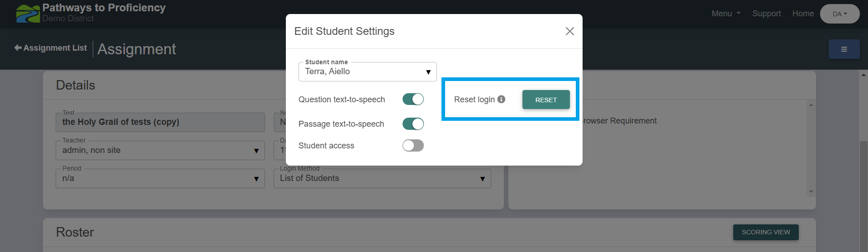The width and height of the screenshot is (868, 252).
Task: Click the page scrollbar up arrow
Action: (x=863, y=75)
